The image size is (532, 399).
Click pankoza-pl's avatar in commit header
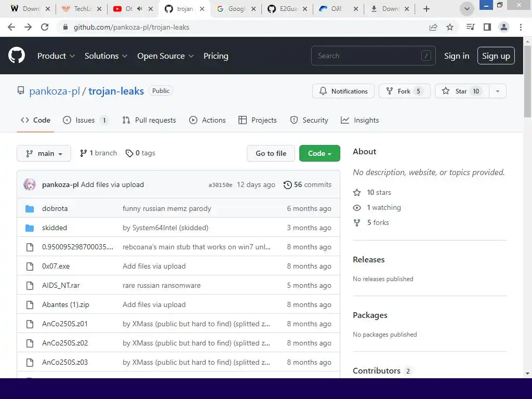pos(30,184)
